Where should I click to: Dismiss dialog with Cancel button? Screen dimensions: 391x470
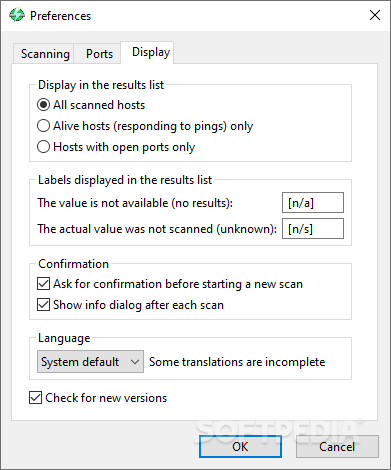click(337, 446)
